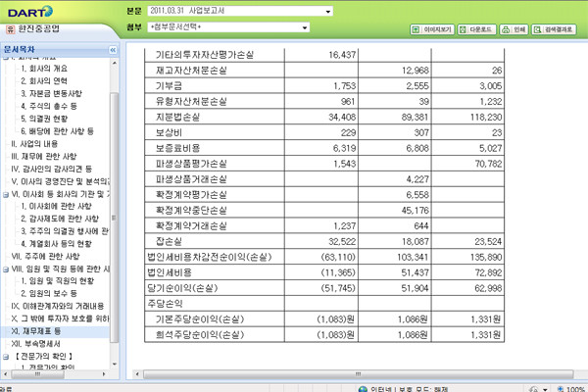
Task: Select 4. 주식의 총수 등
Action: (49, 106)
